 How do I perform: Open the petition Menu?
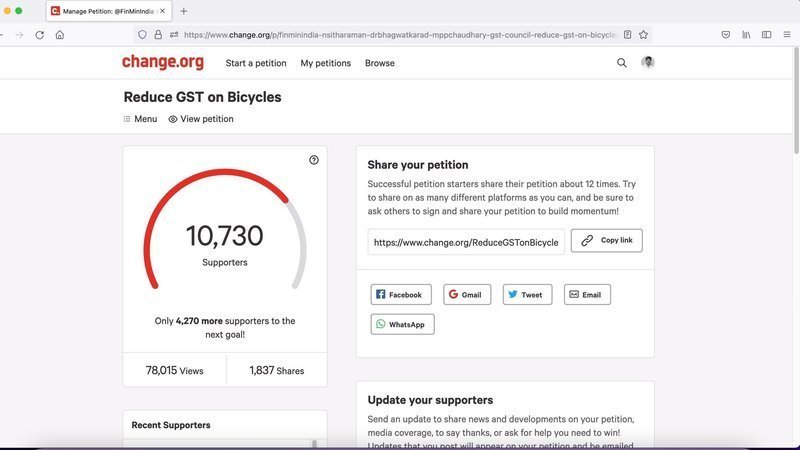pyautogui.click(x=140, y=119)
